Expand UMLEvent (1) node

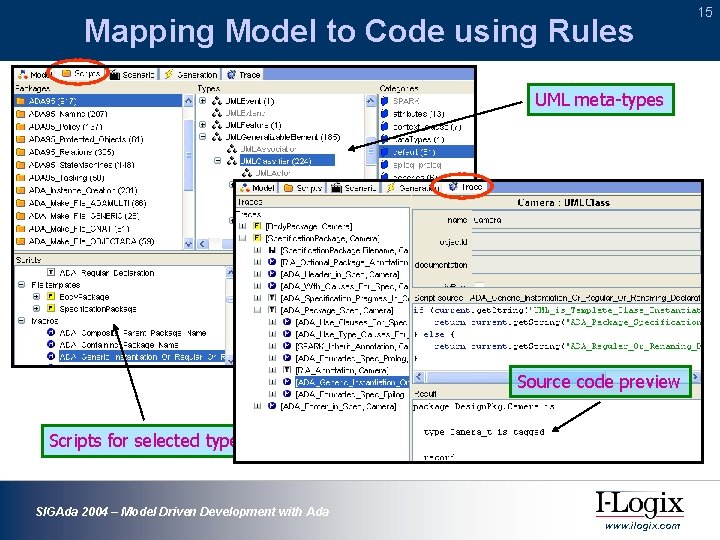(202, 101)
